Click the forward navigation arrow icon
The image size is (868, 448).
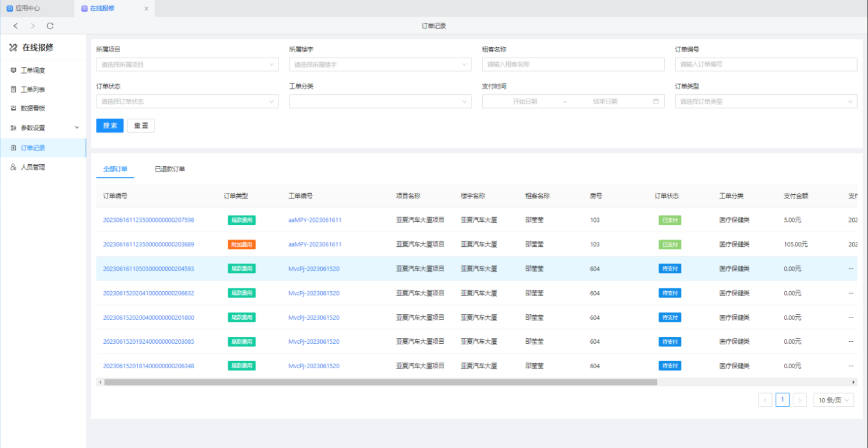click(x=33, y=26)
